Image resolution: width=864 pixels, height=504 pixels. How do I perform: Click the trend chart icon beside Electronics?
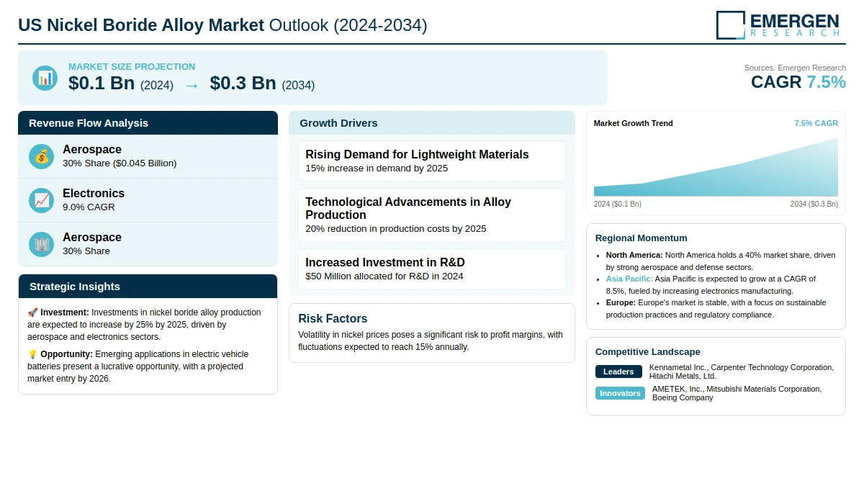pos(42,200)
